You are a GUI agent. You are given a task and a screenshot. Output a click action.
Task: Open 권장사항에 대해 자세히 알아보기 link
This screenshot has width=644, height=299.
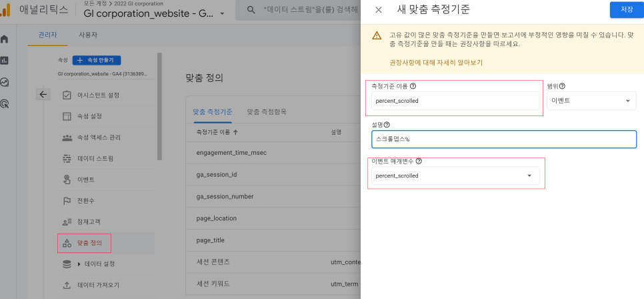point(436,63)
